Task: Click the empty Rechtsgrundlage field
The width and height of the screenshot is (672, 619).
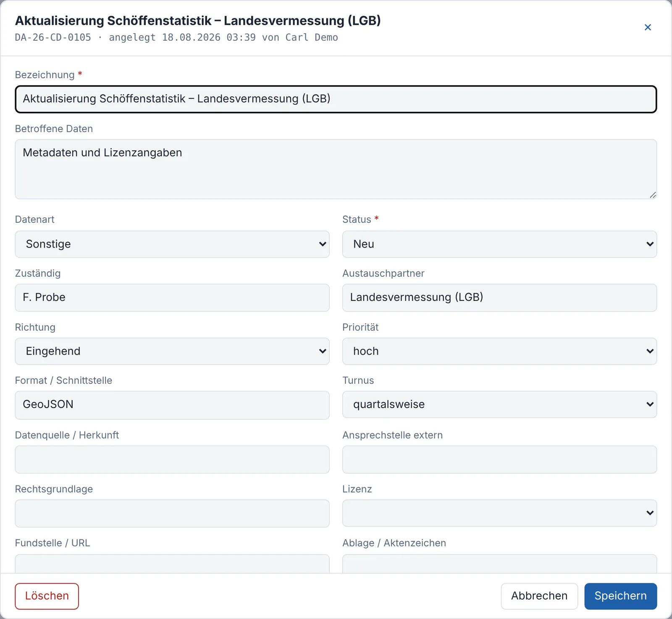Action: coord(172,514)
